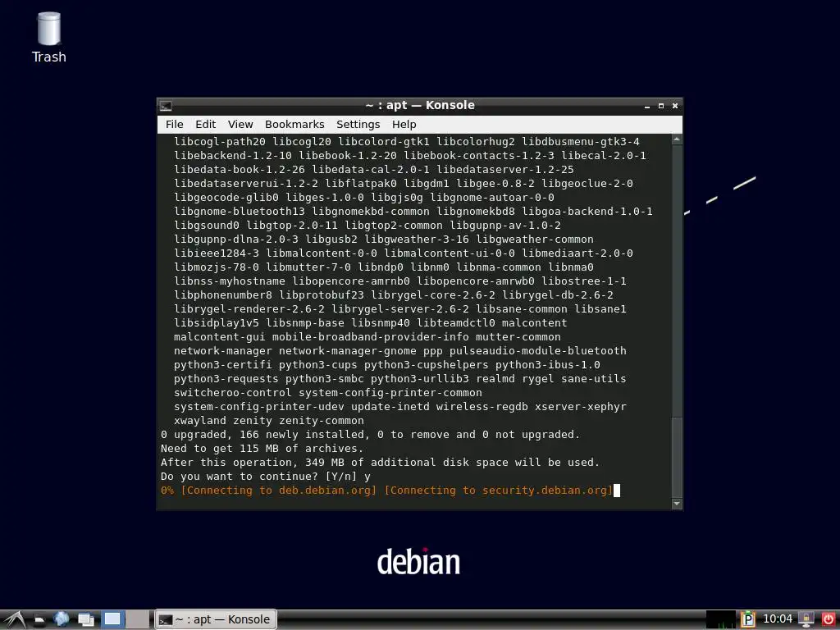Click the 'libphonenumber8' package name
This screenshot has width=840, height=630.
223,295
